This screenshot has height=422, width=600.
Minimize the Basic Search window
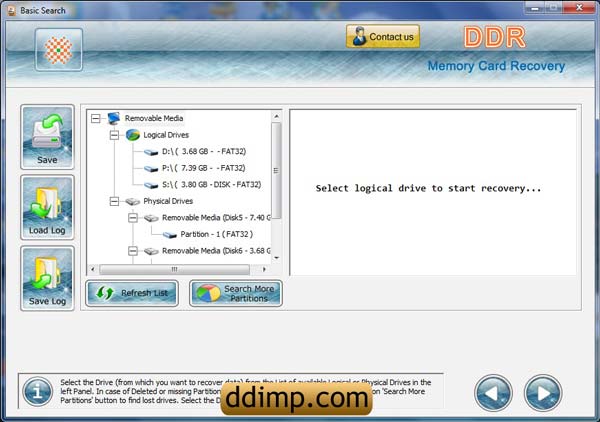tap(535, 7)
